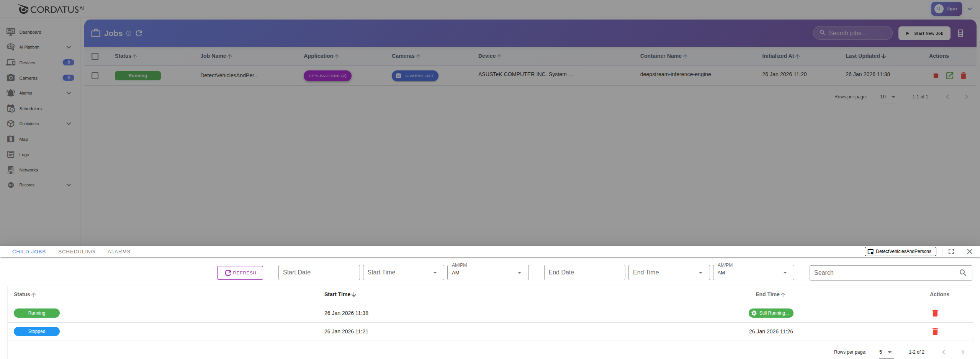This screenshot has height=359, width=980.
Task: Open the purple Applications (2) badge
Action: [327, 76]
